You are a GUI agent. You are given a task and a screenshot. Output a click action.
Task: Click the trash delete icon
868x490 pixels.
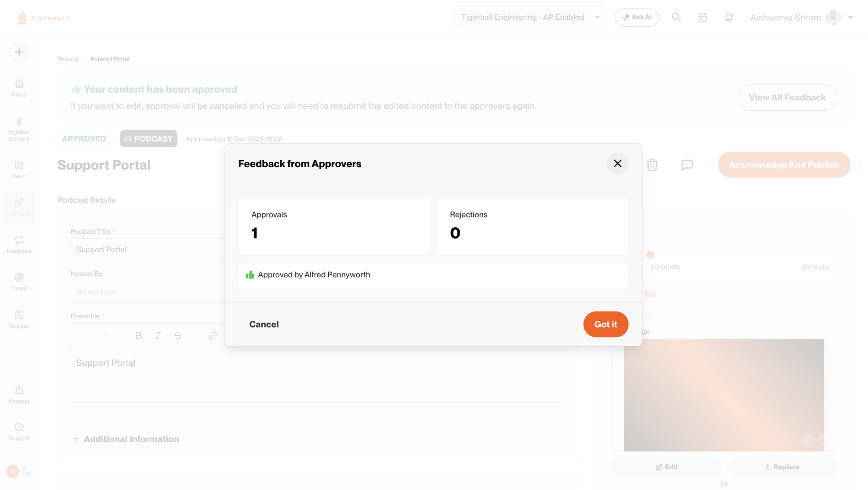652,165
